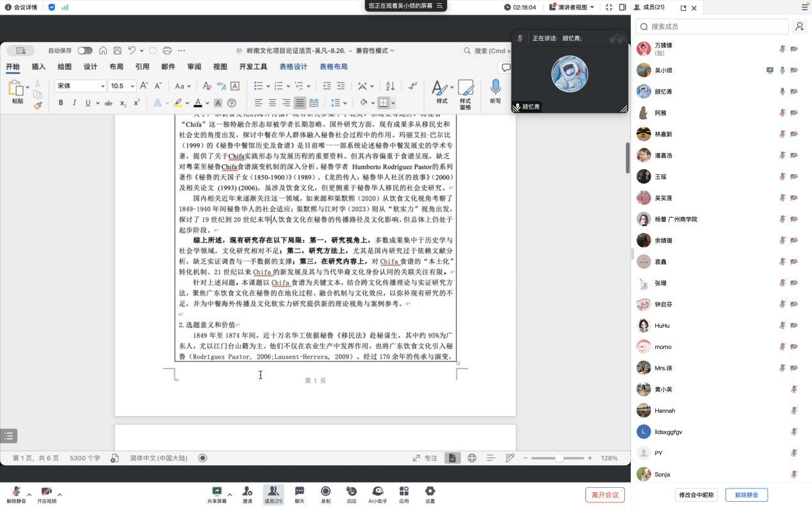Open the screen-viewing options menu icon
This screenshot has width=812, height=507.
click(439, 6)
